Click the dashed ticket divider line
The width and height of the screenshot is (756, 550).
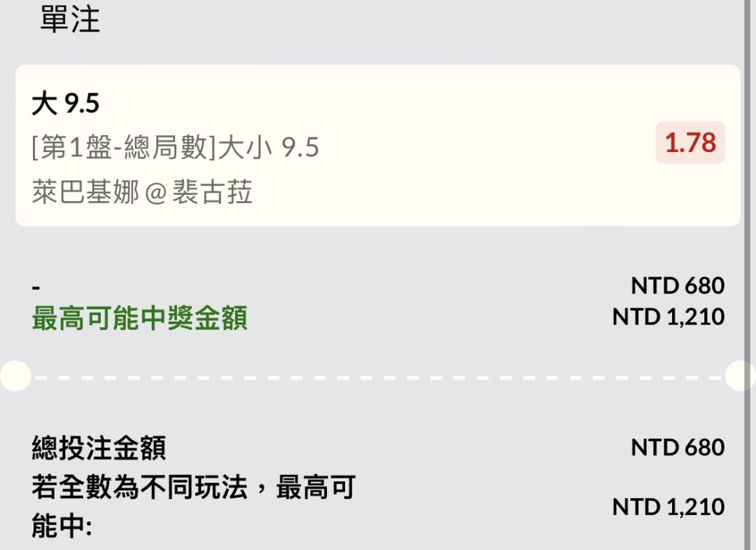378,377
